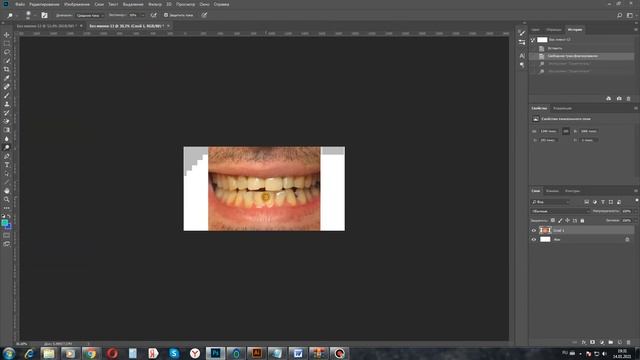Select the Healing Brush tool
The image size is (640, 360).
pos(7,87)
